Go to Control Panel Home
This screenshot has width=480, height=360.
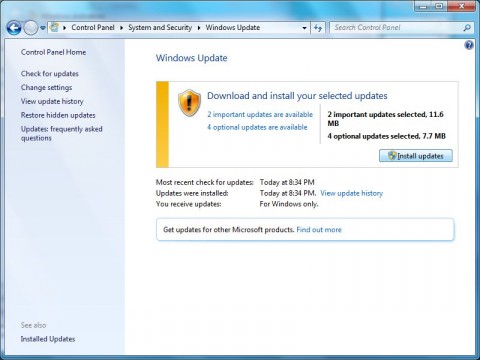click(53, 52)
